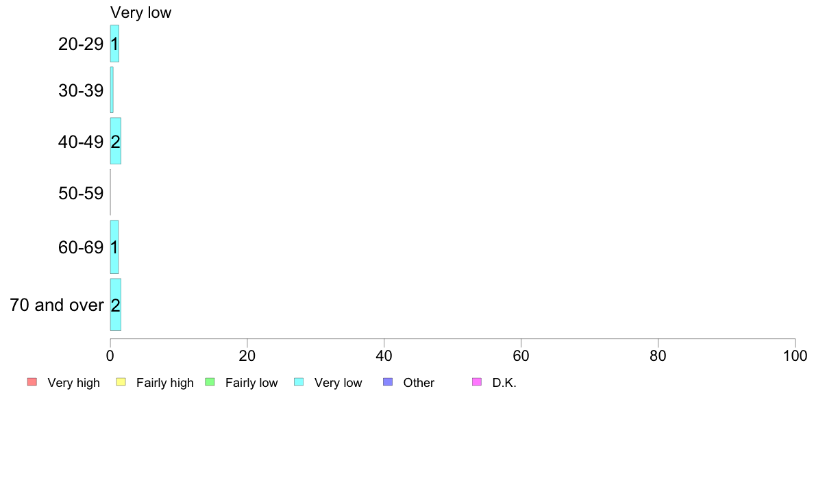The height and width of the screenshot is (504, 814).
Task: Click the 'Fairly high' legend text
Action: [x=165, y=383]
